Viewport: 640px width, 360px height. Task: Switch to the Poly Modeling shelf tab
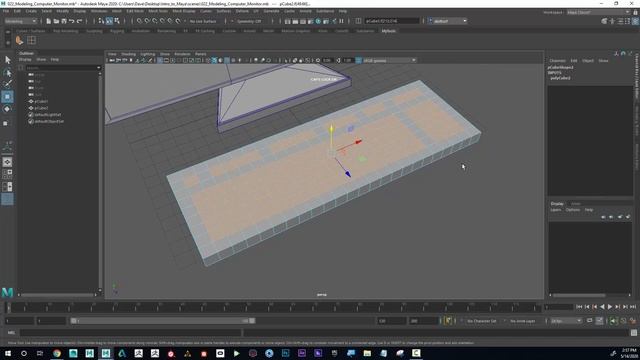(x=65, y=31)
